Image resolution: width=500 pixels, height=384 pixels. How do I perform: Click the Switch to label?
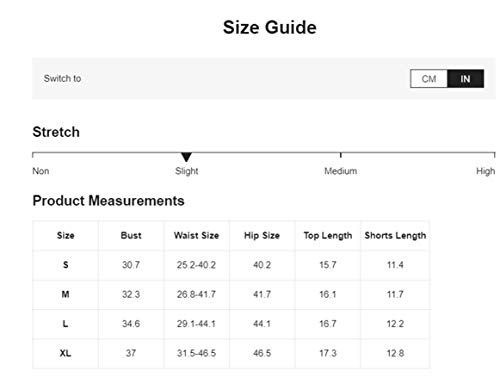[x=62, y=79]
